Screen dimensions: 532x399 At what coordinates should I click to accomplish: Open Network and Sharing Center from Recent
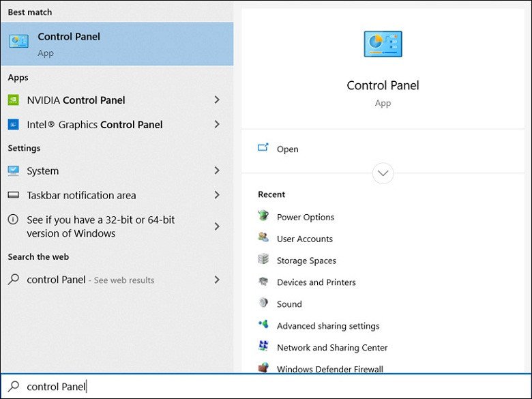331,348
